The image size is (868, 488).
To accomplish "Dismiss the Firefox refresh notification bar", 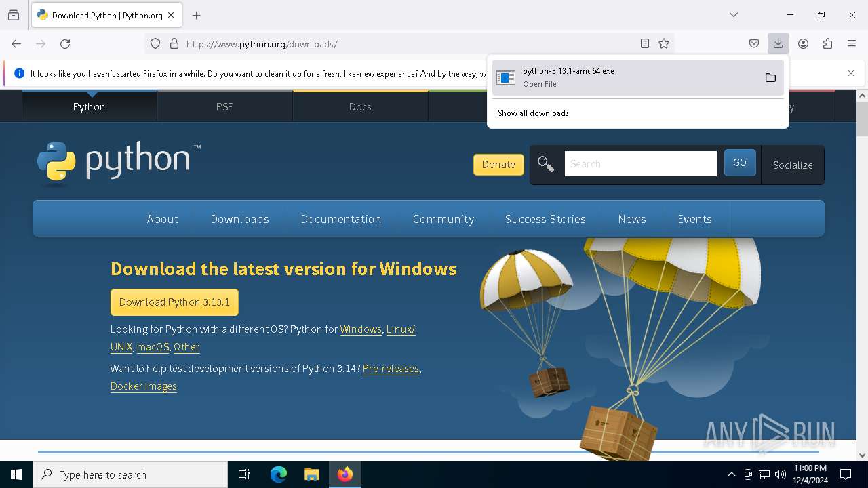I will [851, 73].
